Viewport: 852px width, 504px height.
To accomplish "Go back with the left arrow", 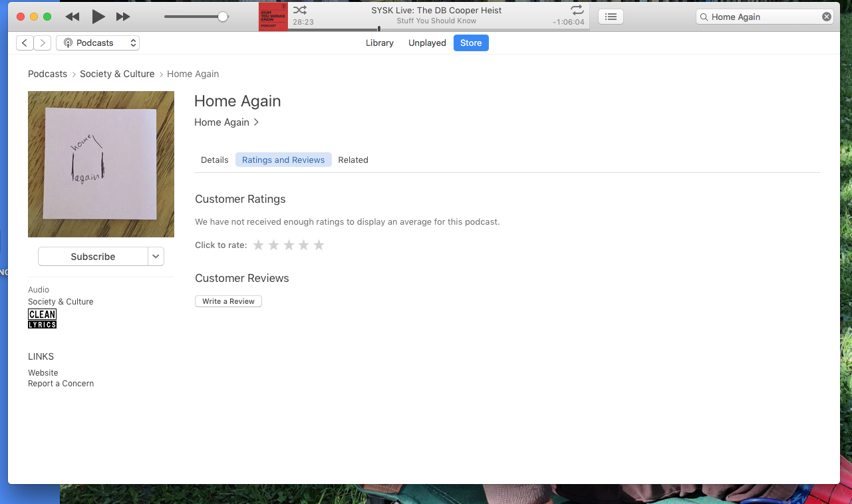I will coord(25,43).
